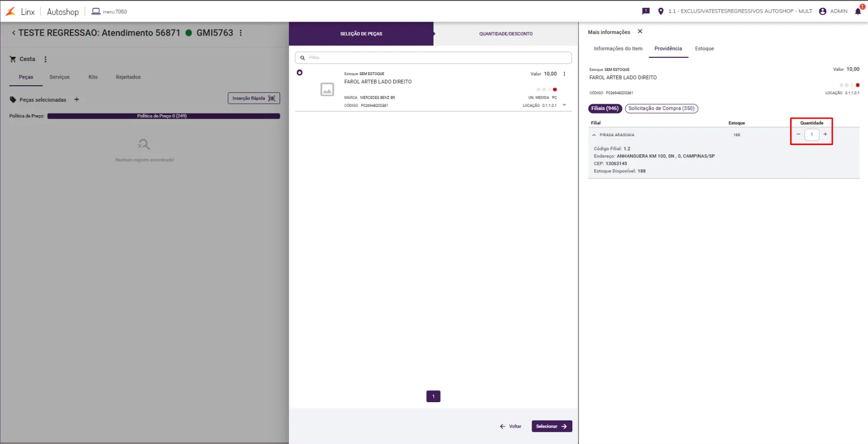Click the Nenhum registro encontrado message
The width and height of the screenshot is (868, 444).
144,160
